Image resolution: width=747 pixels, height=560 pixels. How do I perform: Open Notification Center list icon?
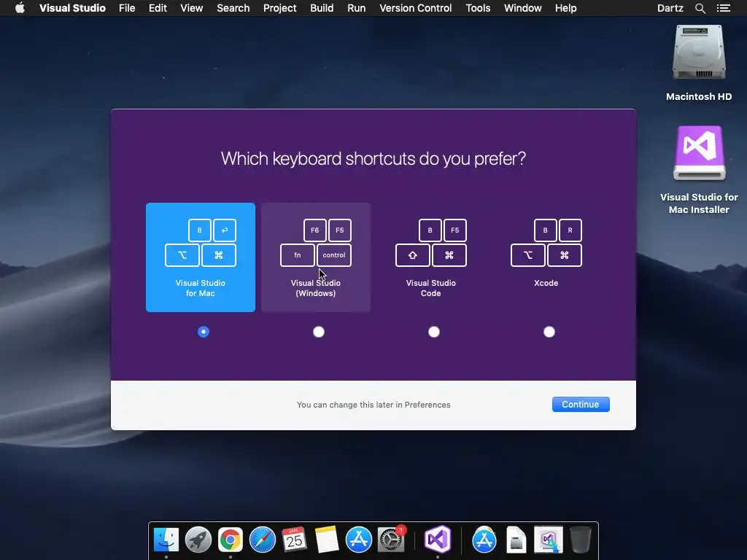[723, 8]
